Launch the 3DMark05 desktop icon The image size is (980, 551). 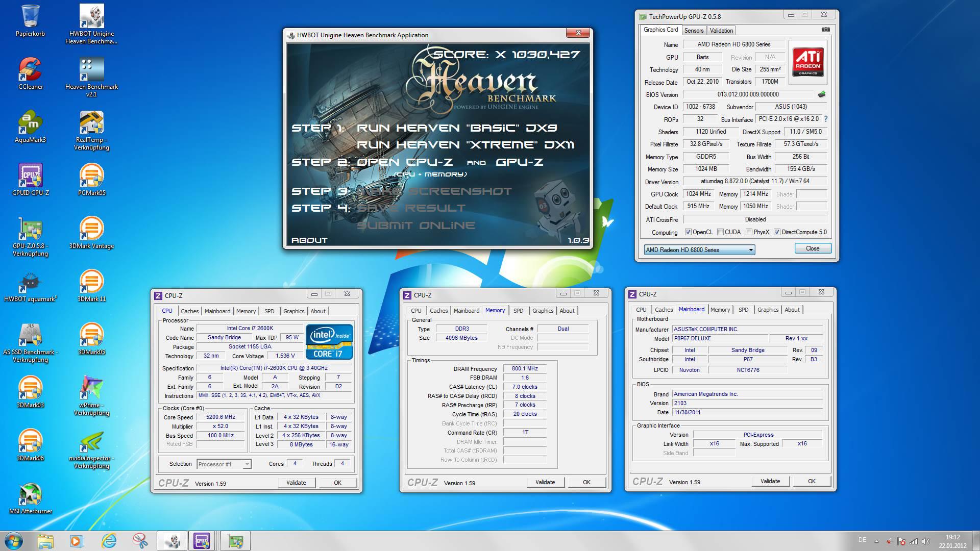[x=91, y=339]
